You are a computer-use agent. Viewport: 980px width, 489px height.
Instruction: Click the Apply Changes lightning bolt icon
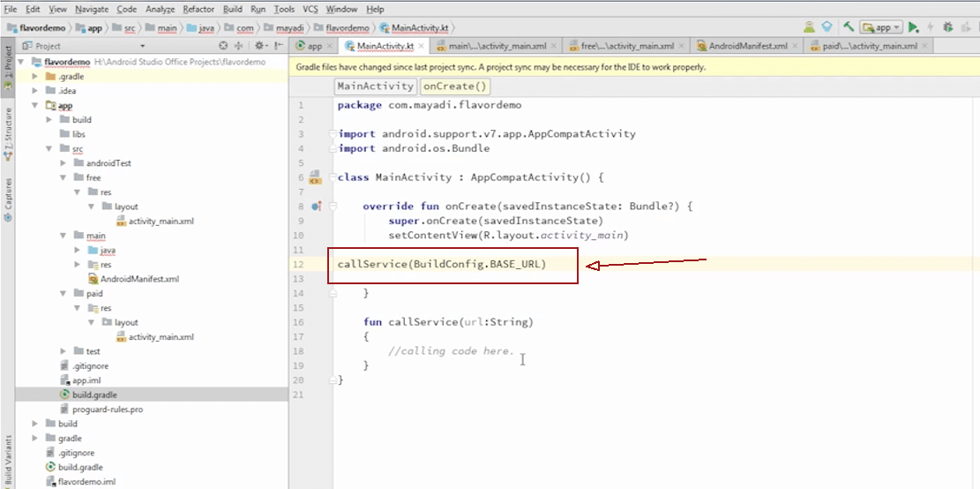(x=931, y=27)
